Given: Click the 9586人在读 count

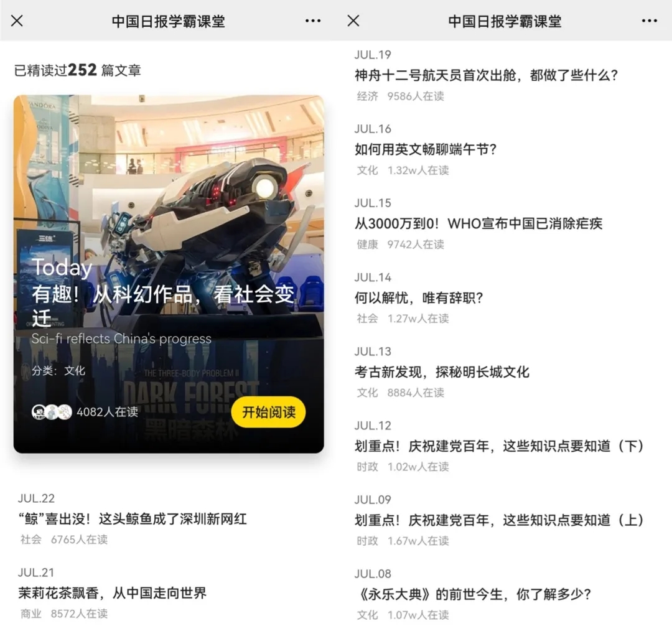Looking at the screenshot, I should (416, 96).
